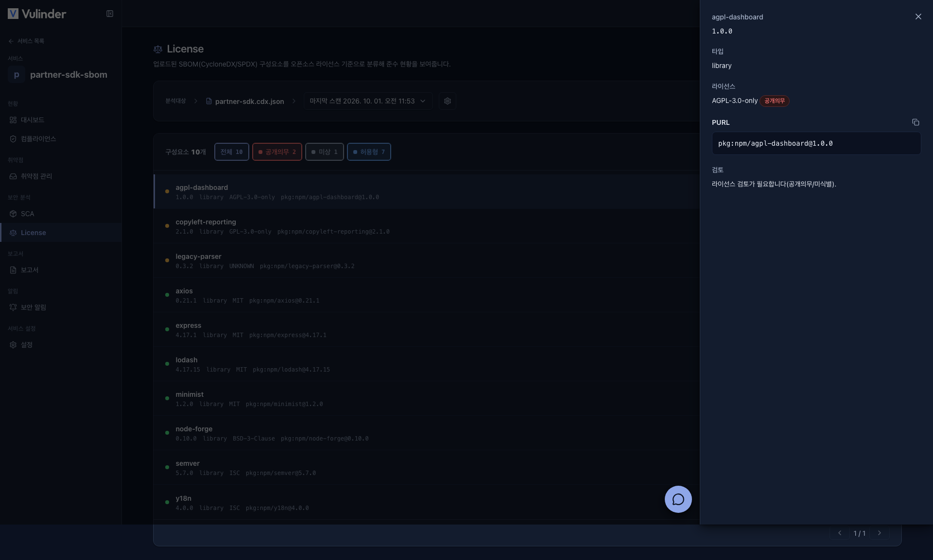
Task: Select the node-forge component row
Action: coord(427,433)
